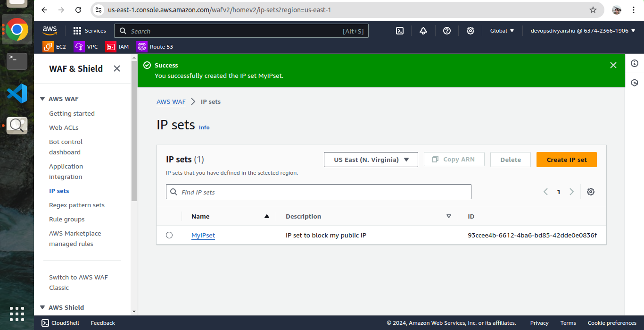Open AWS CloudShell icon in top navigation
This screenshot has width=644, height=330.
pos(399,31)
